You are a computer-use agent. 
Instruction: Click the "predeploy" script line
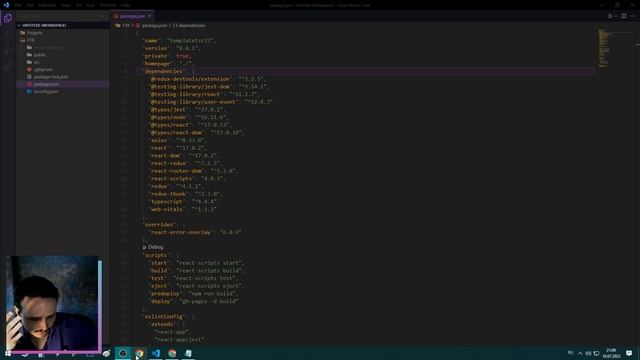click(193, 293)
